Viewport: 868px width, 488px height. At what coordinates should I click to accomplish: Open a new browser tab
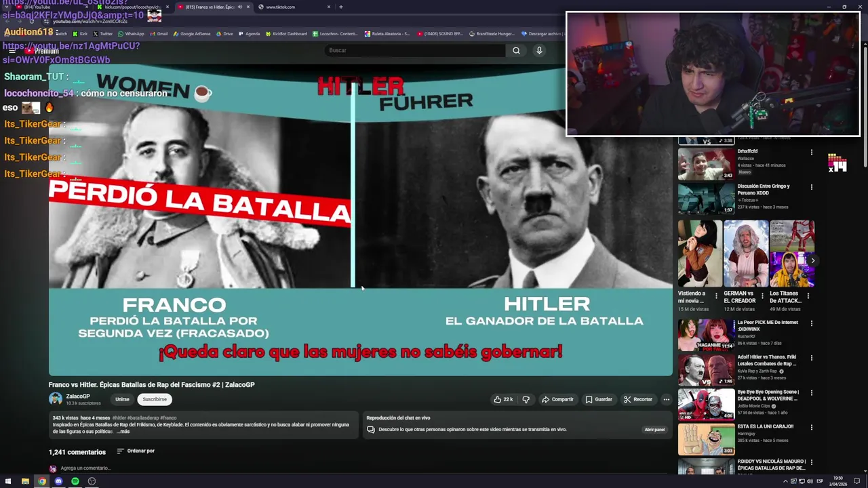click(x=340, y=7)
